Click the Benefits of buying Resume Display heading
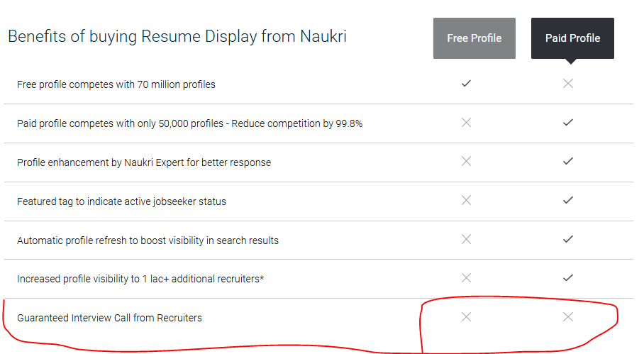Viewport: 644px width, 354px height. [177, 37]
